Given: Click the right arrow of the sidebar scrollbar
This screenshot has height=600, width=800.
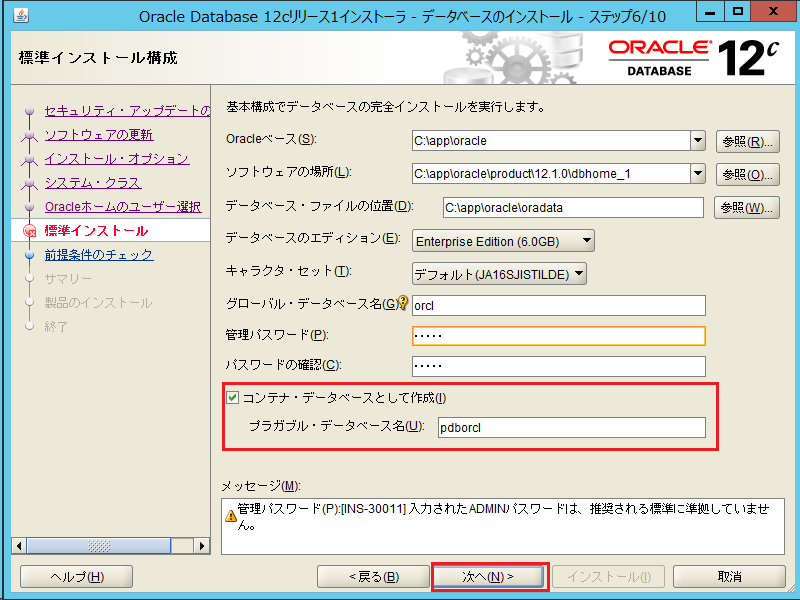Looking at the screenshot, I should (x=202, y=546).
